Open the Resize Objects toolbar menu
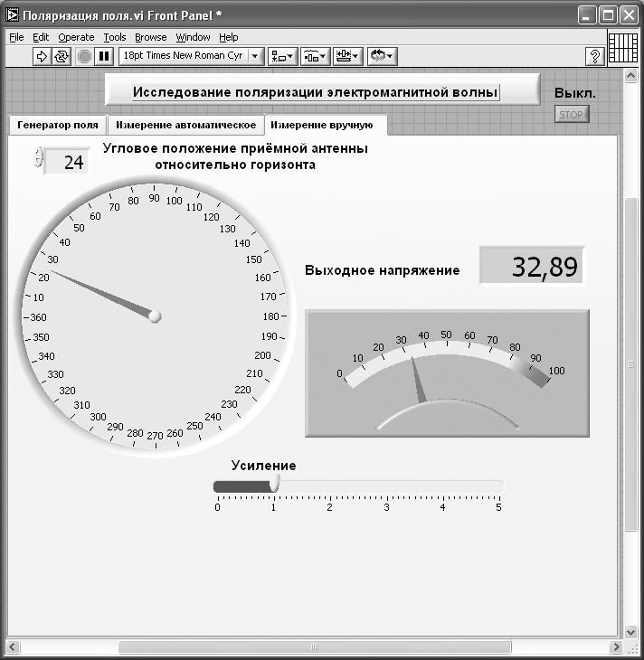This screenshot has width=644, height=660. [x=348, y=56]
